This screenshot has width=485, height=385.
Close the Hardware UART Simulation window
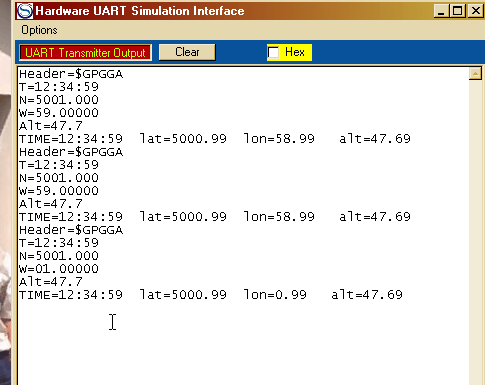tap(476, 11)
